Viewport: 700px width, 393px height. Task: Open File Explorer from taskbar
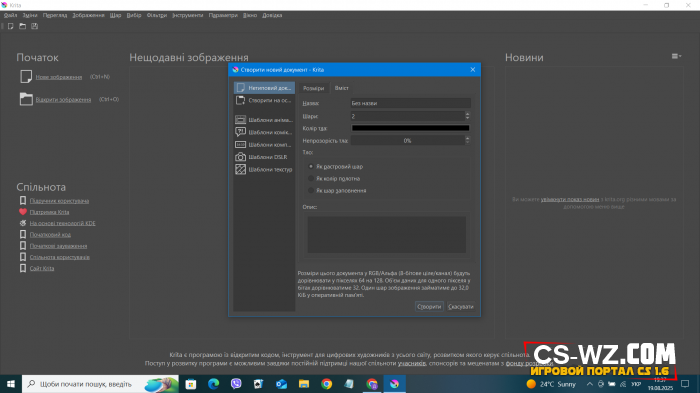[304, 384]
